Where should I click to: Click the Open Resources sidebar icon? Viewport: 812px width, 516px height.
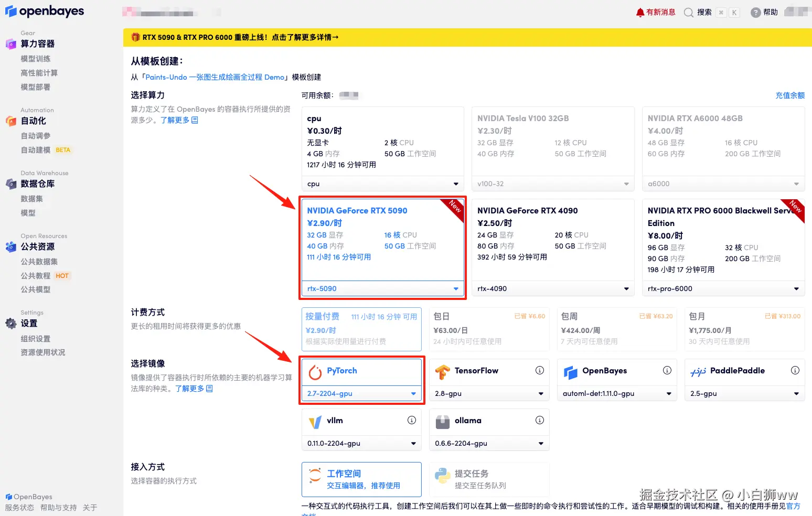(11, 247)
